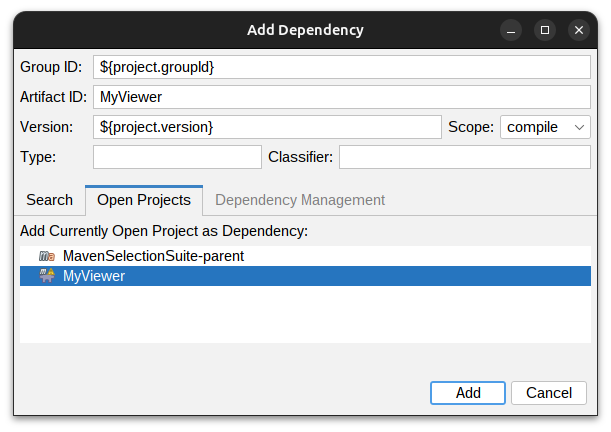Close the Add Dependency dialog

pyautogui.click(x=579, y=30)
